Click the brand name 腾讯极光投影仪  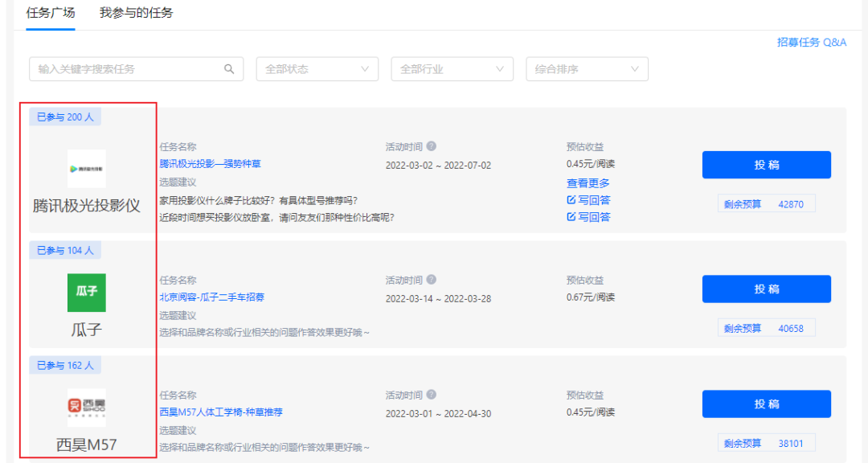pos(86,206)
